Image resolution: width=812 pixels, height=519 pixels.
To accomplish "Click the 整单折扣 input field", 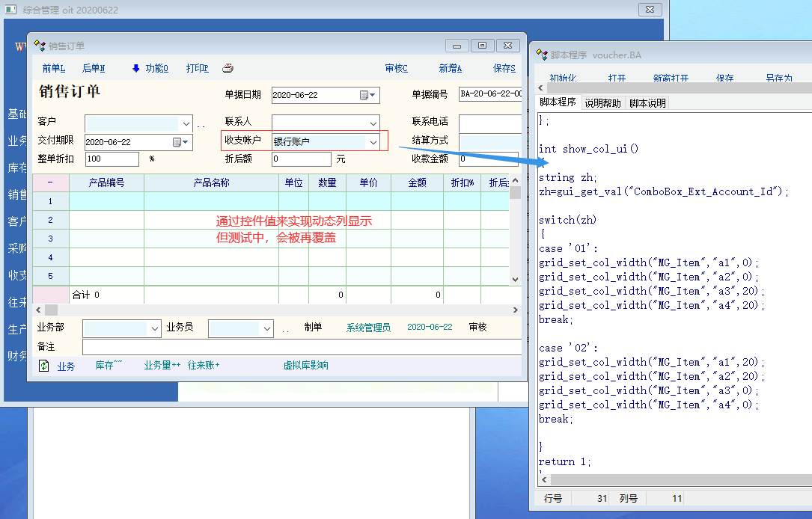I will pos(112,159).
